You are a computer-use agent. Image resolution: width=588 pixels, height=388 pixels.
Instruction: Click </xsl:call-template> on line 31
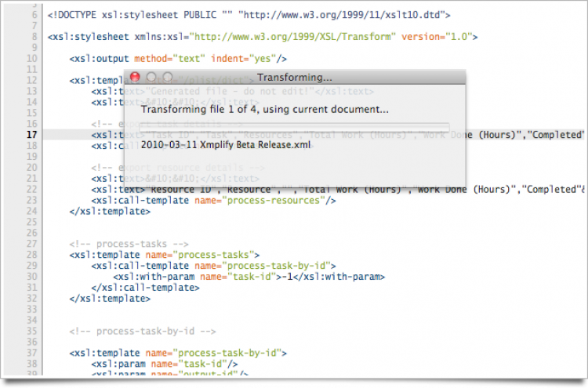pyautogui.click(x=146, y=288)
